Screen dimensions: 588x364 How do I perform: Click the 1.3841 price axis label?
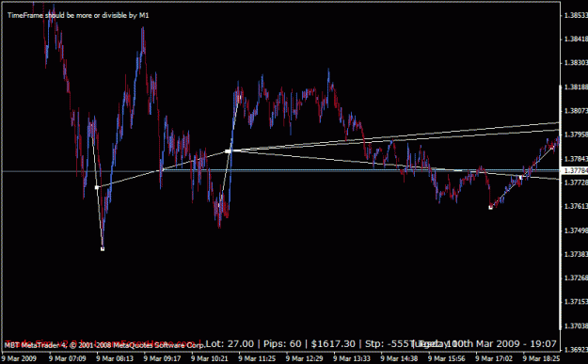pos(576,39)
